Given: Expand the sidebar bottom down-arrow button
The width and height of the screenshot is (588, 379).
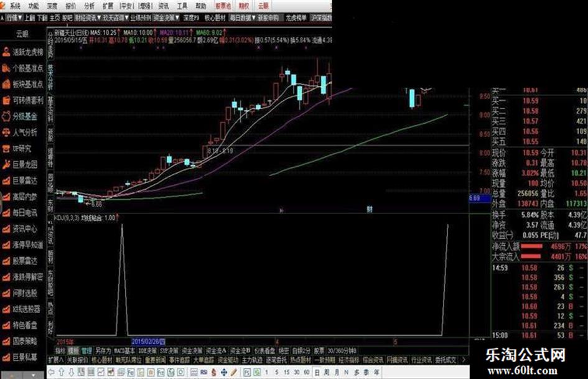Looking at the screenshot, I should 34,375.
